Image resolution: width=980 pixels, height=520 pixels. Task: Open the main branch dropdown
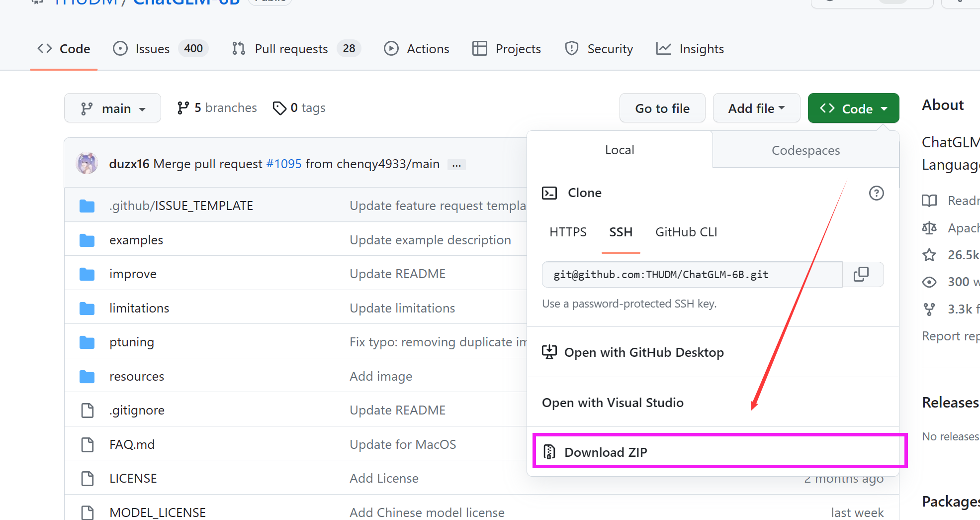tap(112, 108)
